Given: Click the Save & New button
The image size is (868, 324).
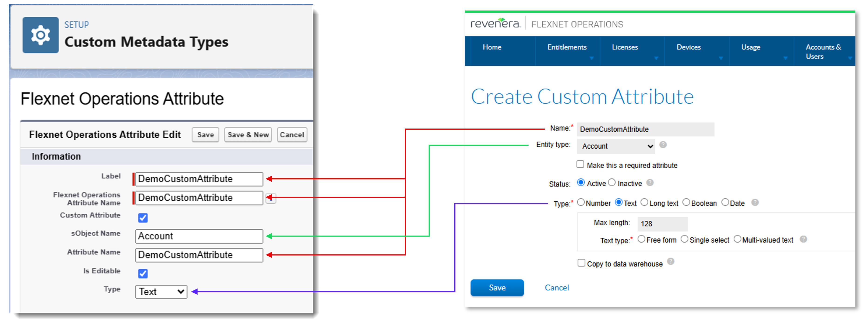Looking at the screenshot, I should 248,135.
